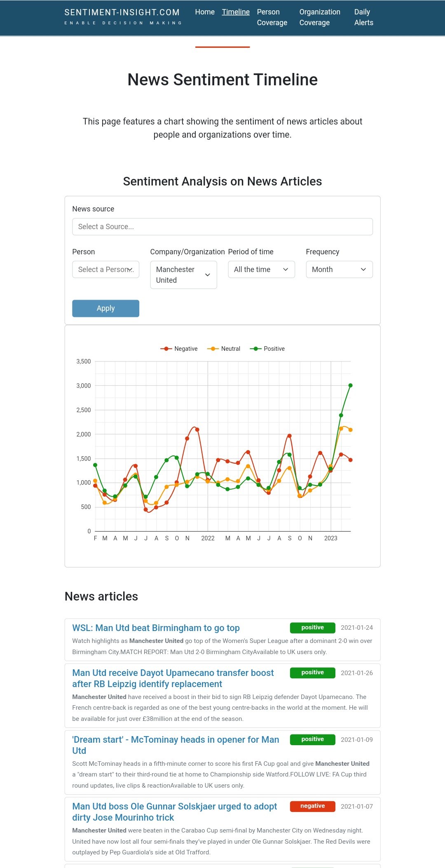Viewport: 445px width, 868px height.
Task: Click the date 2021-01-07
Action: (x=357, y=806)
